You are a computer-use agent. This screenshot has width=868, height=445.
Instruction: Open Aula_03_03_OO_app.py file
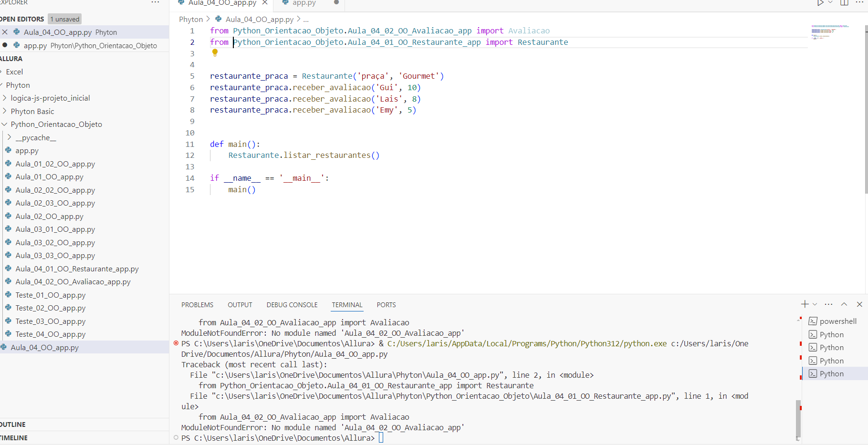pyautogui.click(x=55, y=256)
